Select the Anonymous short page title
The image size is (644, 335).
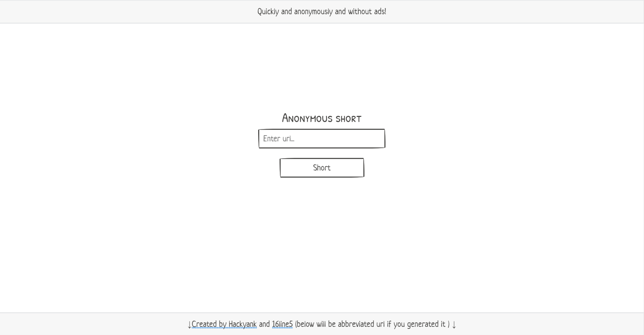[x=321, y=118]
